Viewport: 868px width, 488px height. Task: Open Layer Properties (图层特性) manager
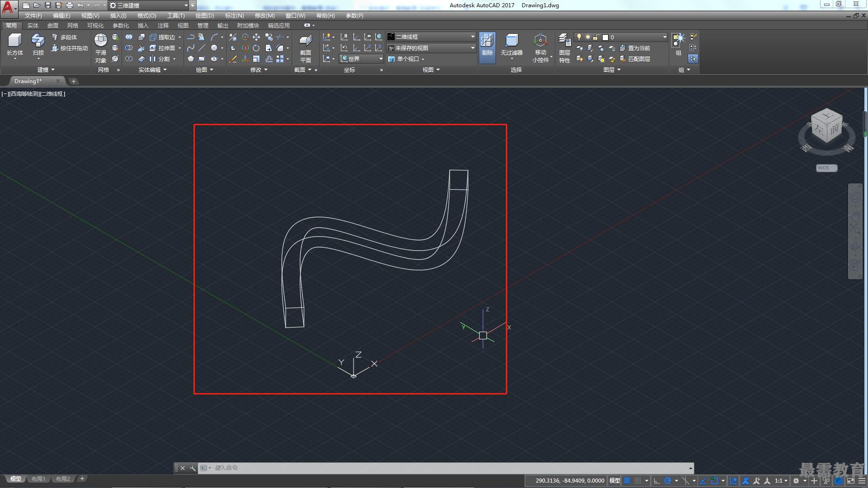pos(565,48)
